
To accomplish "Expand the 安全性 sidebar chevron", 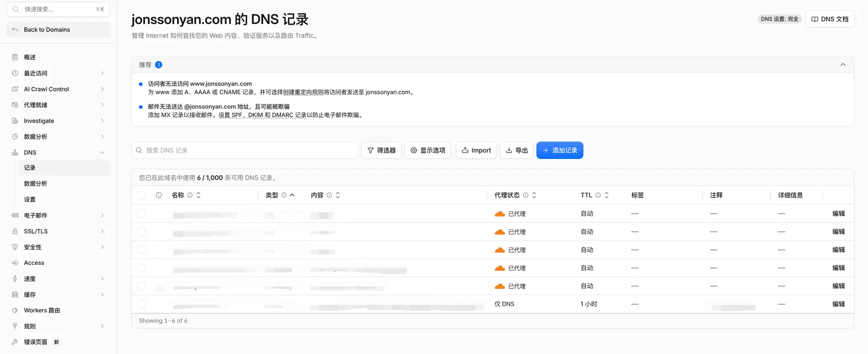I will tap(103, 247).
